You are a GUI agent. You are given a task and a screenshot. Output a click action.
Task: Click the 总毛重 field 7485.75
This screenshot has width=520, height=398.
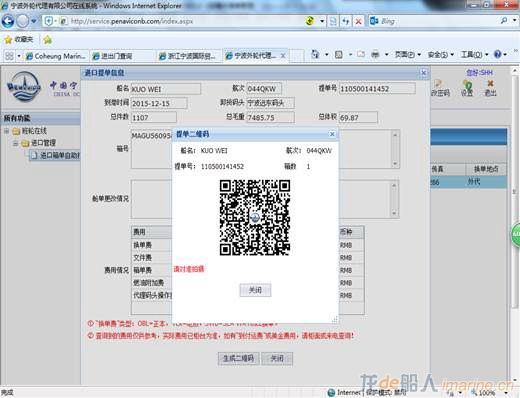click(x=270, y=117)
